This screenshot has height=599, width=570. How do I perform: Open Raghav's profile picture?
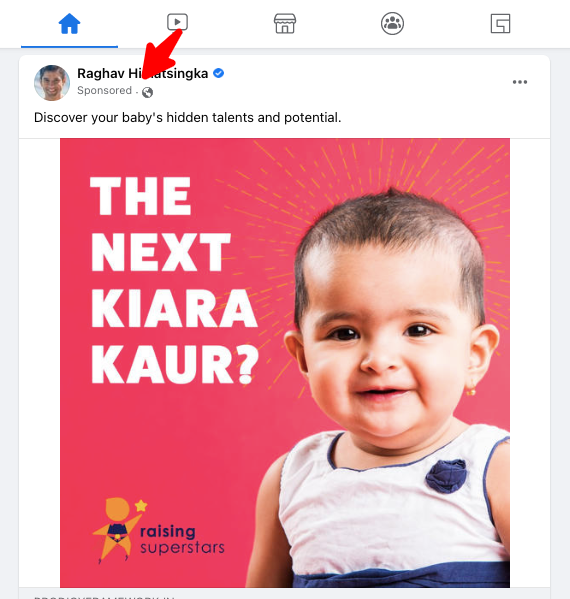click(52, 83)
